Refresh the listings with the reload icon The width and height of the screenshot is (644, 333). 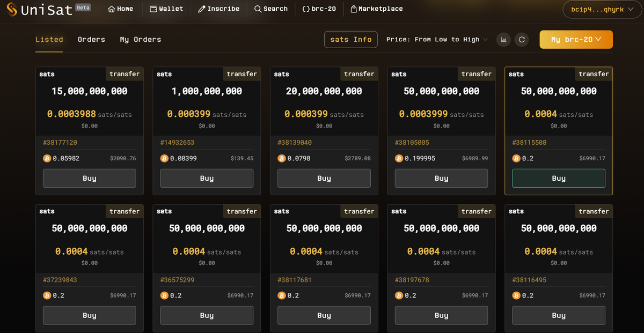click(521, 39)
